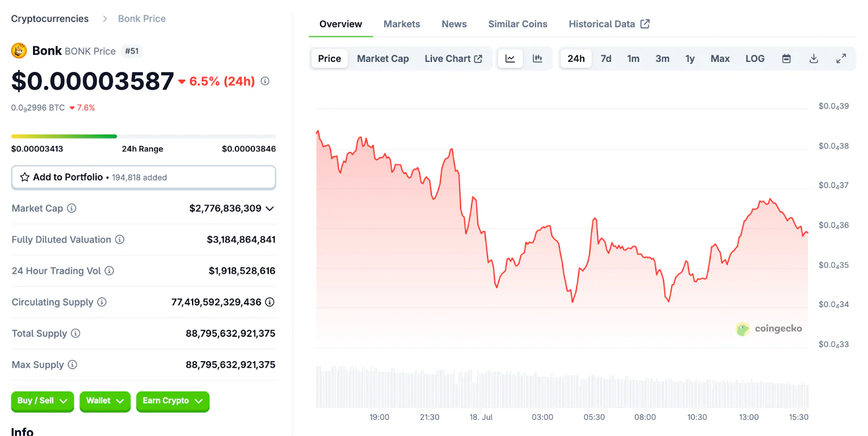This screenshot has width=868, height=436.
Task: Toggle LOG scale on chart
Action: coord(755,59)
